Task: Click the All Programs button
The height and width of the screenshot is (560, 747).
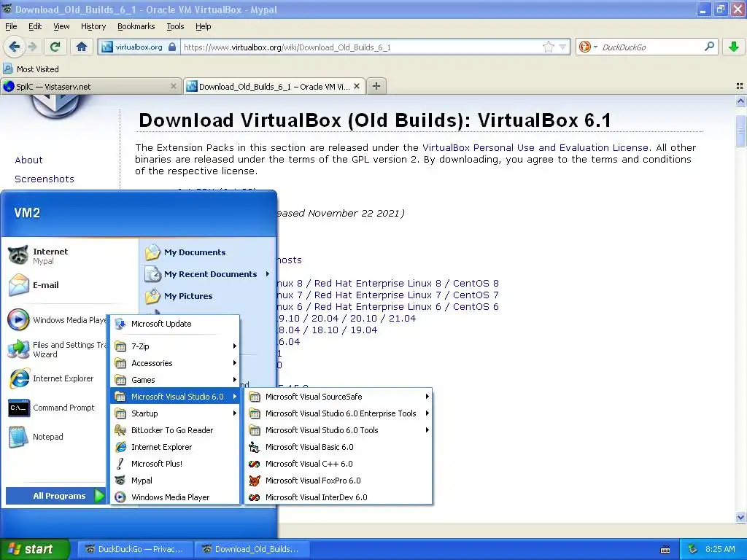Action: pyautogui.click(x=55, y=496)
